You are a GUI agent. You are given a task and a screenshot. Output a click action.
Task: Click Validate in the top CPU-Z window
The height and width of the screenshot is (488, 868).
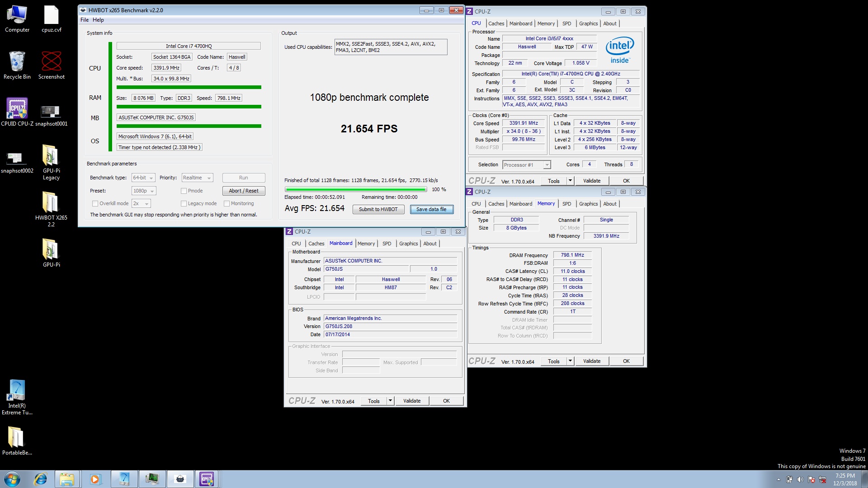pos(592,181)
